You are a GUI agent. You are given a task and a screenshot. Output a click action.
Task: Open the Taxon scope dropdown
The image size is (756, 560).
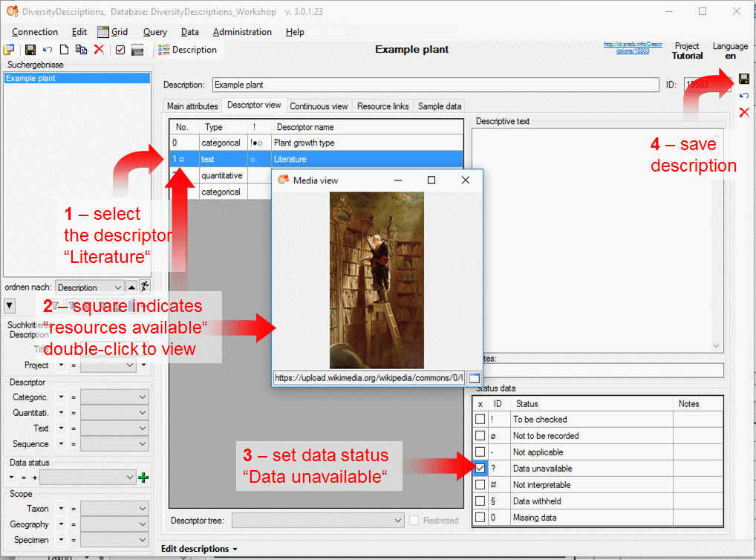(x=114, y=509)
